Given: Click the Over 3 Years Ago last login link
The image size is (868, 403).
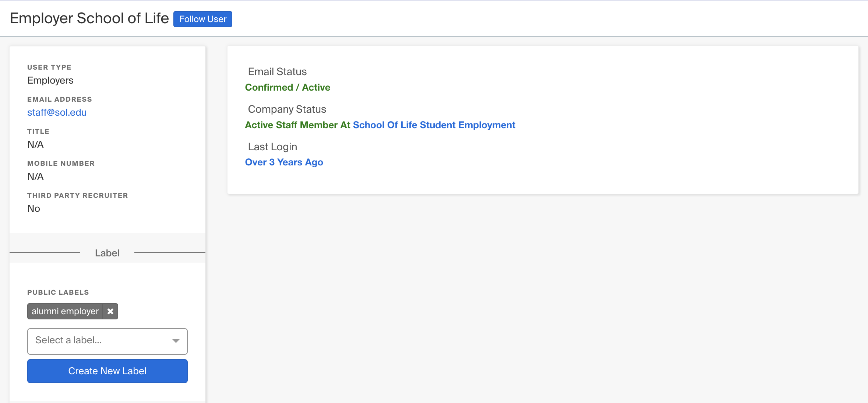Looking at the screenshot, I should click(284, 162).
